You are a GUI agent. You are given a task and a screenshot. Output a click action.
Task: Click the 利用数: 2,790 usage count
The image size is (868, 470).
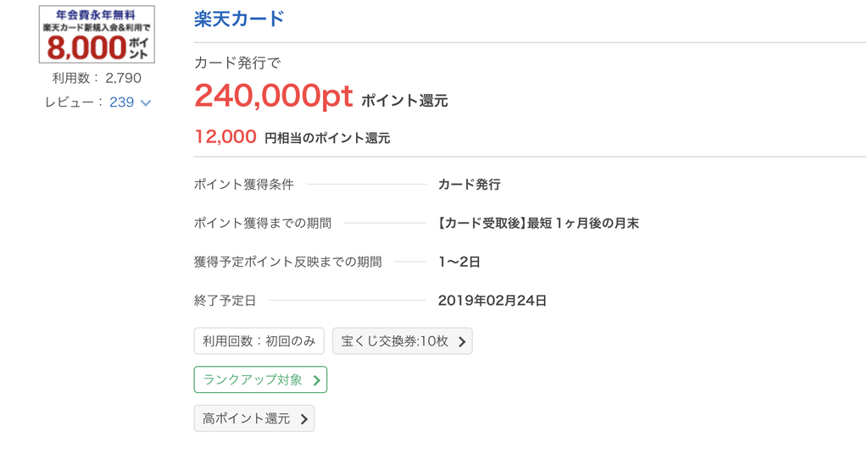pyautogui.click(x=97, y=78)
